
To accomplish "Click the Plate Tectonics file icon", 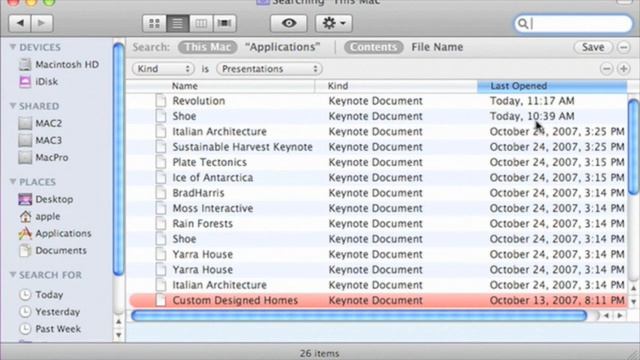I will click(x=161, y=162).
